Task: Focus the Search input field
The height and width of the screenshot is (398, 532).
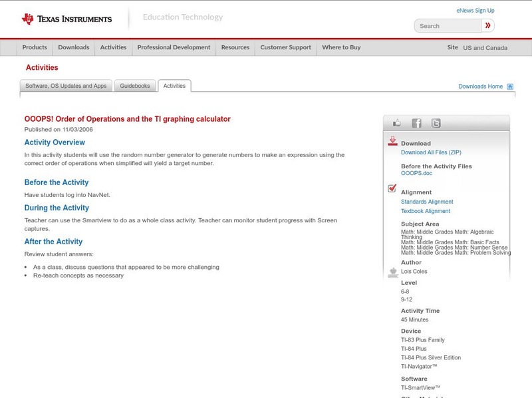Action: coord(448,26)
